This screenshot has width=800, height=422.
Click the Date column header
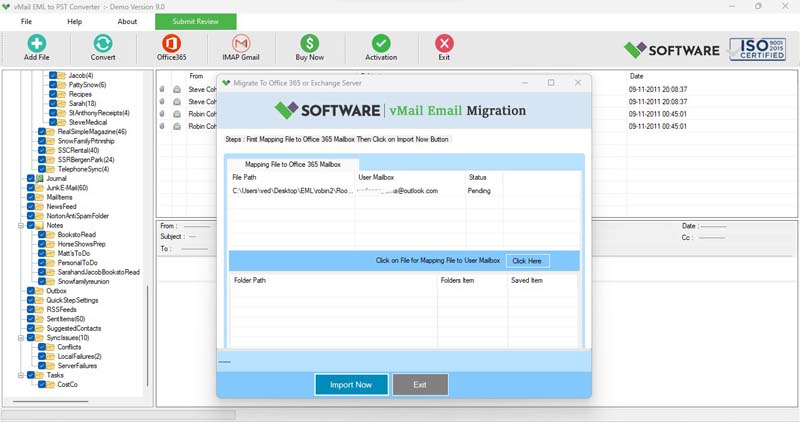636,76
